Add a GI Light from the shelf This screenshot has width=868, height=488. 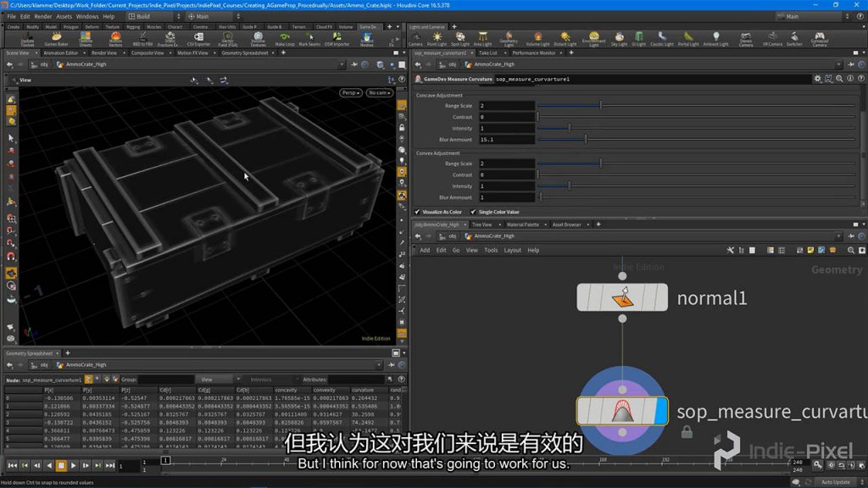click(x=639, y=39)
